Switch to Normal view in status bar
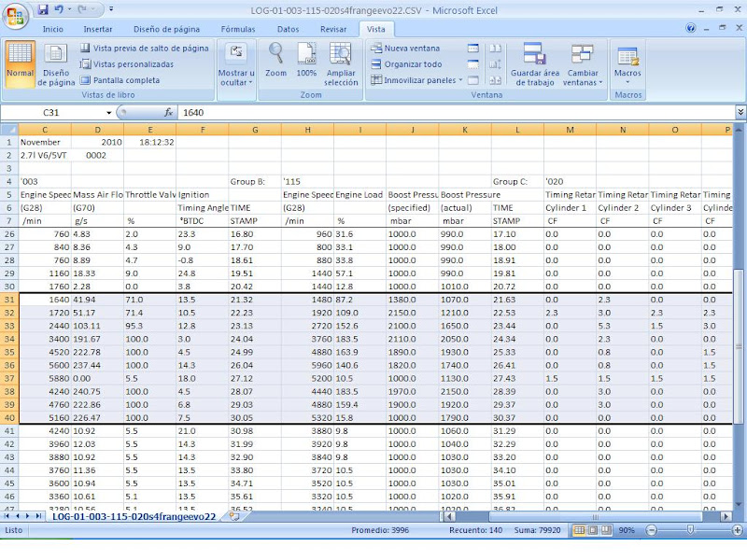 579,530
